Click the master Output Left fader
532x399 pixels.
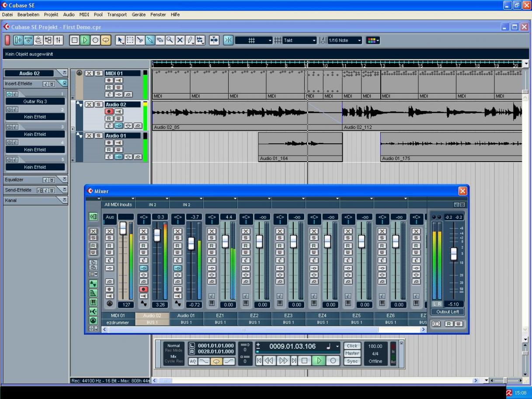coord(454,253)
